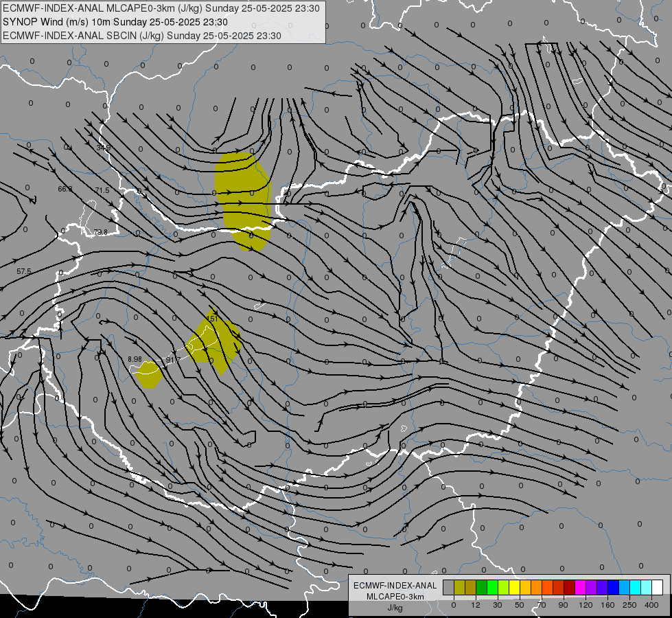Viewport: 672px width, 618px height.
Task: Click the legend tick label 70
Action: tap(542, 605)
